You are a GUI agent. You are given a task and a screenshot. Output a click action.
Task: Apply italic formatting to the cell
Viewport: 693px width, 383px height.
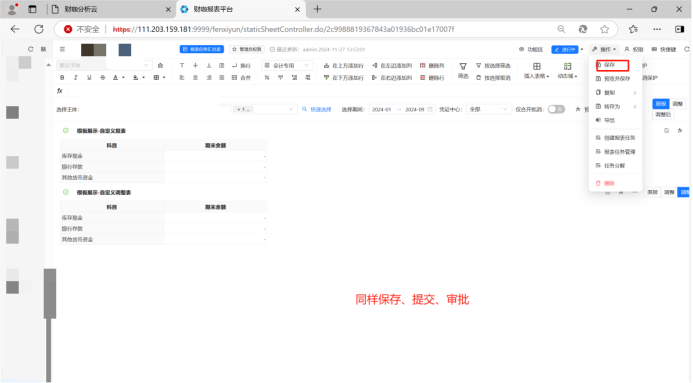click(x=76, y=78)
